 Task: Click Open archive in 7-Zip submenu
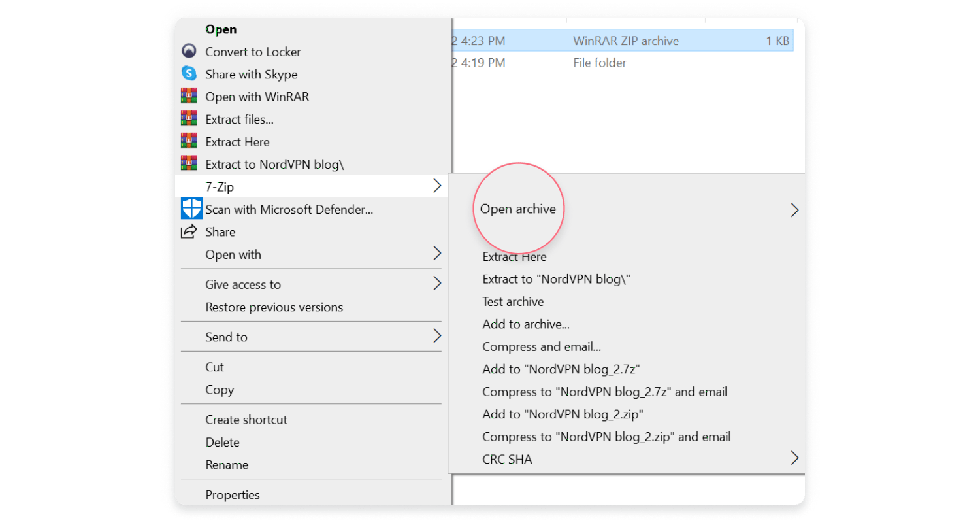pos(518,209)
